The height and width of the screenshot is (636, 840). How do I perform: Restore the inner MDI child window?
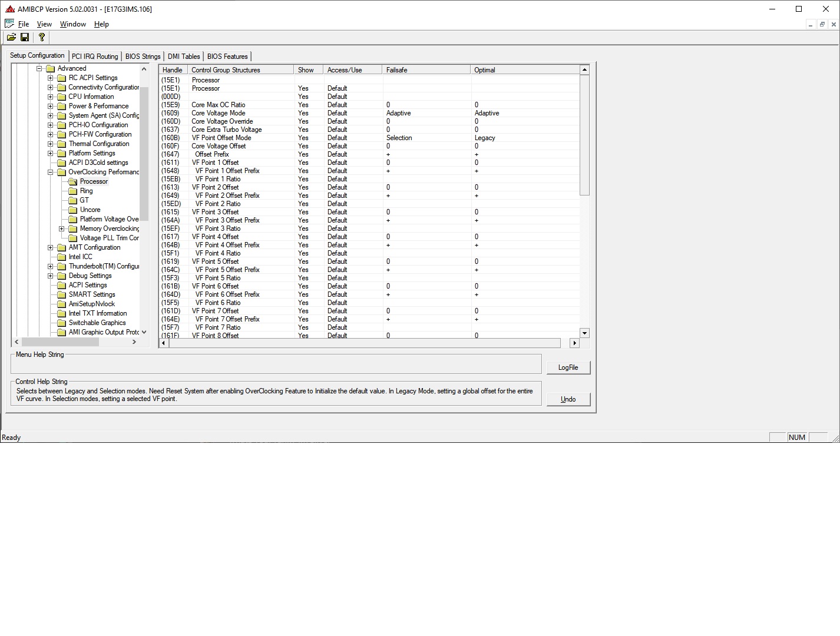click(822, 24)
